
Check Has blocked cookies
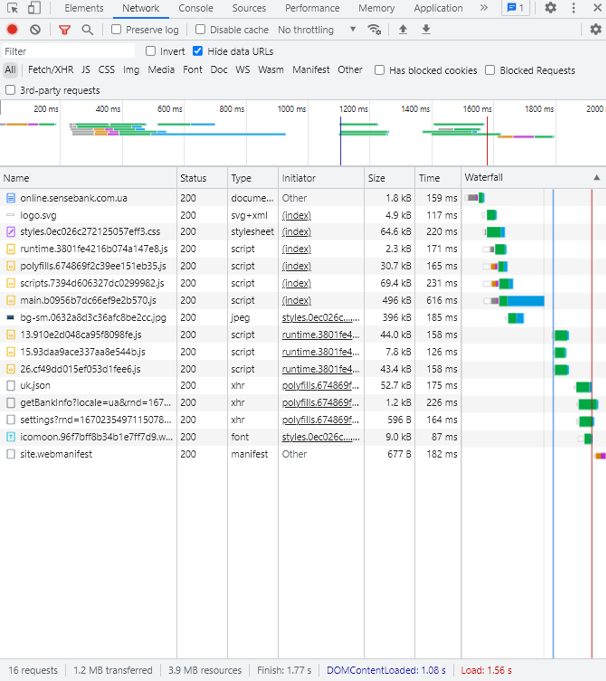[x=380, y=70]
